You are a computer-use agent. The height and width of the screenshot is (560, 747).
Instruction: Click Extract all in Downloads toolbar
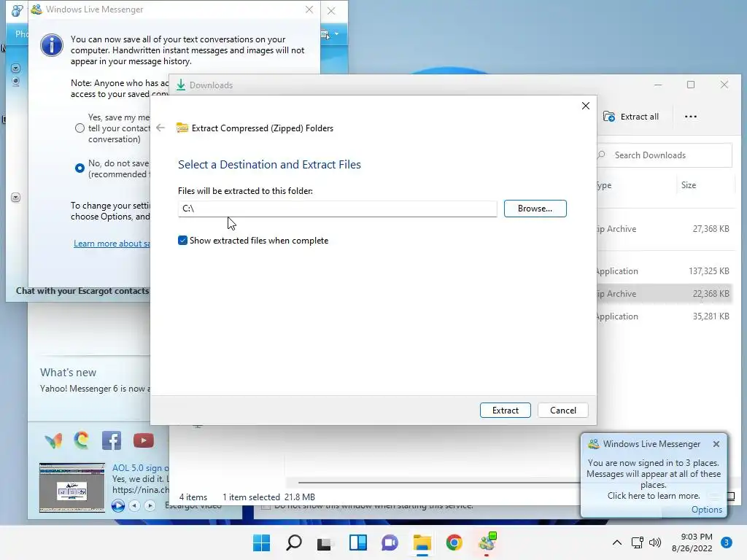click(x=631, y=117)
